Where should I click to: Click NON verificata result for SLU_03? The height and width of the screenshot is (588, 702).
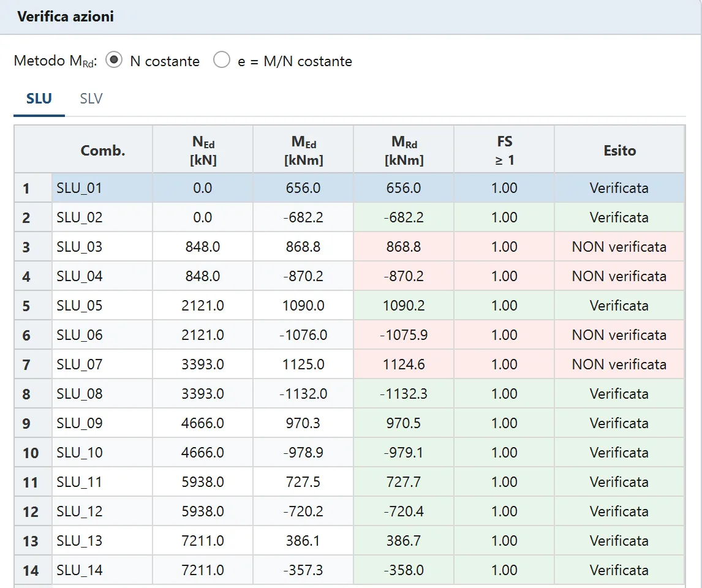coord(620,247)
